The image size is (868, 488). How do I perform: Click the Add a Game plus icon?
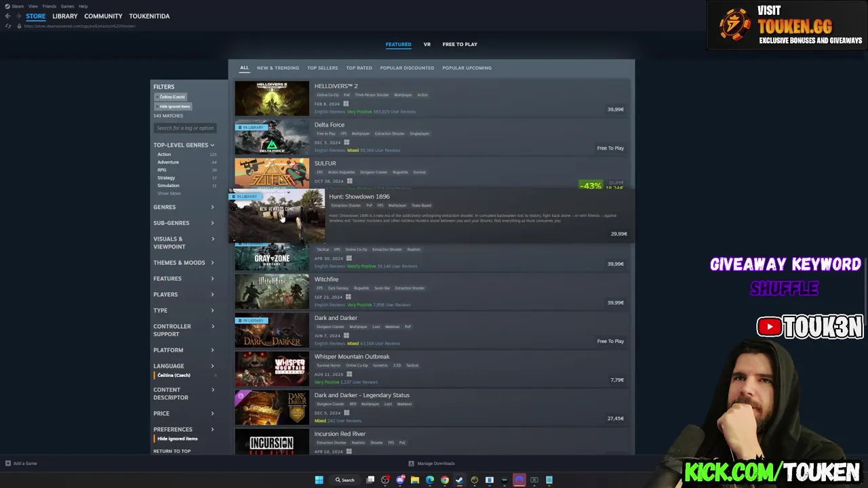pos(8,464)
